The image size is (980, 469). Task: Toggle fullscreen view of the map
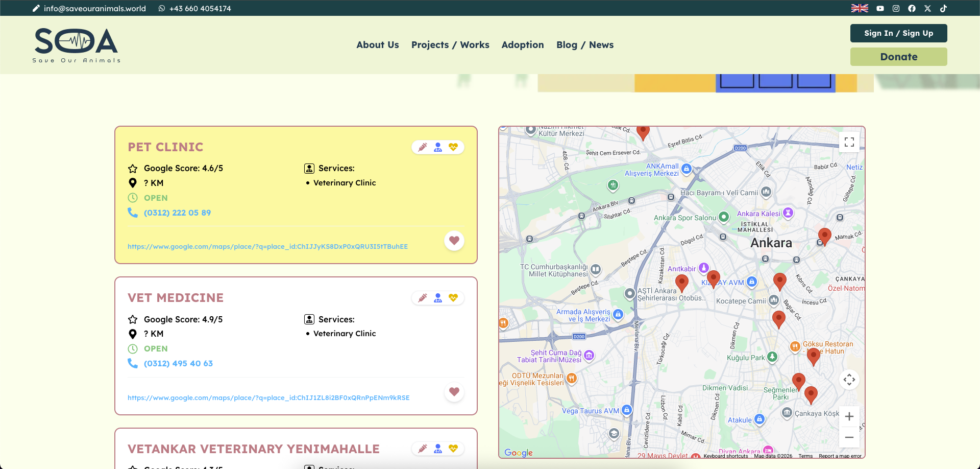849,142
